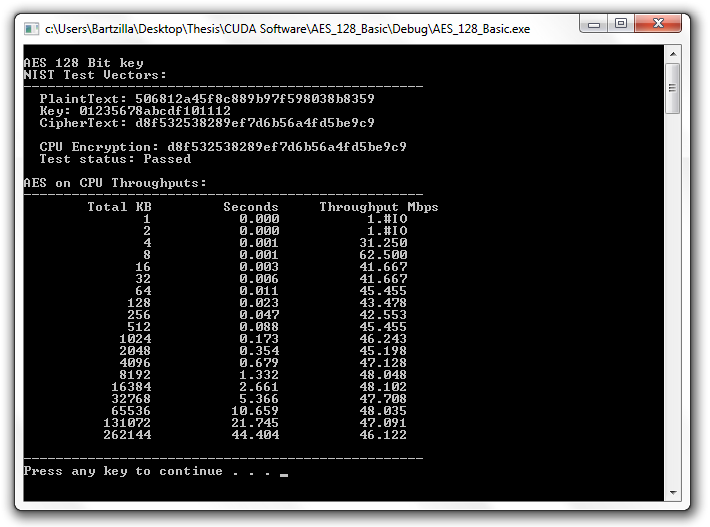Click seconds value 10.659
The height and width of the screenshot is (527, 710).
[255, 411]
